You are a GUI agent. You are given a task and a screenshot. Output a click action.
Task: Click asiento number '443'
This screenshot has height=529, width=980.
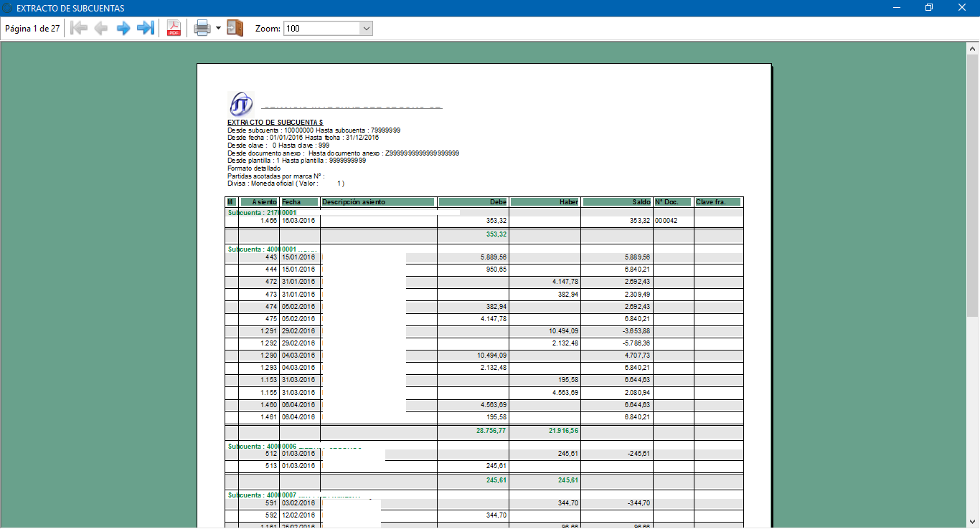tap(271, 257)
